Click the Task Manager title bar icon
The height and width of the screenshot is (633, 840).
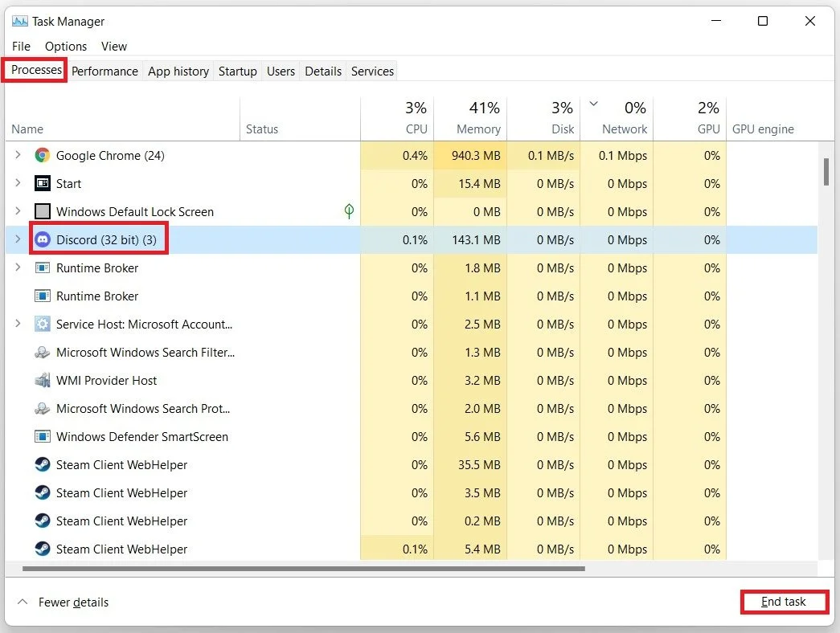[20, 21]
